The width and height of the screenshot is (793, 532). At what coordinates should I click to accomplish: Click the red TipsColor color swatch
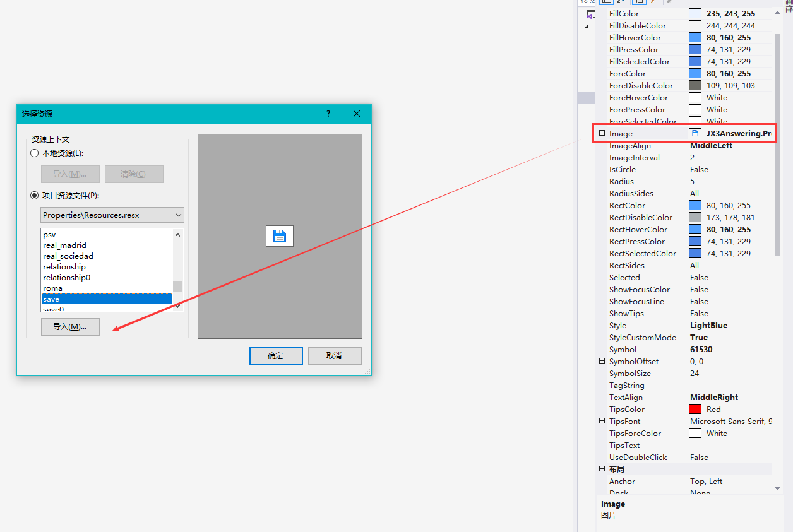point(695,409)
